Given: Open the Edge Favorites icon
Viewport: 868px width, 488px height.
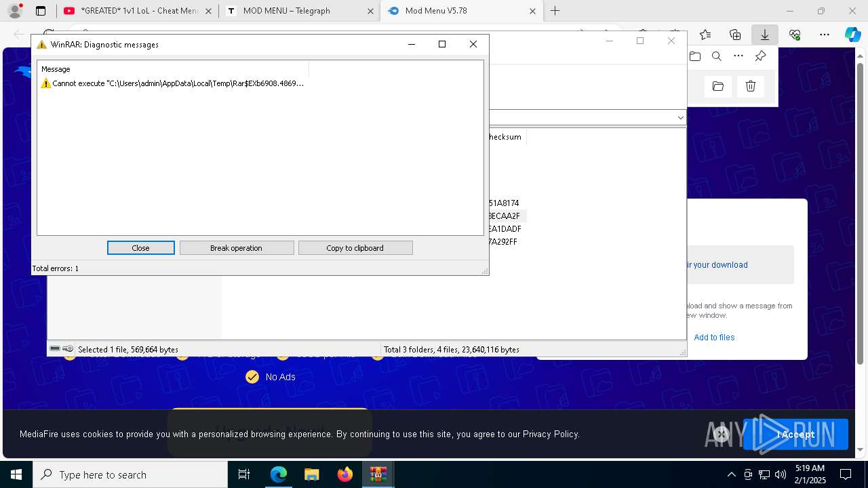Looking at the screenshot, I should click(705, 35).
